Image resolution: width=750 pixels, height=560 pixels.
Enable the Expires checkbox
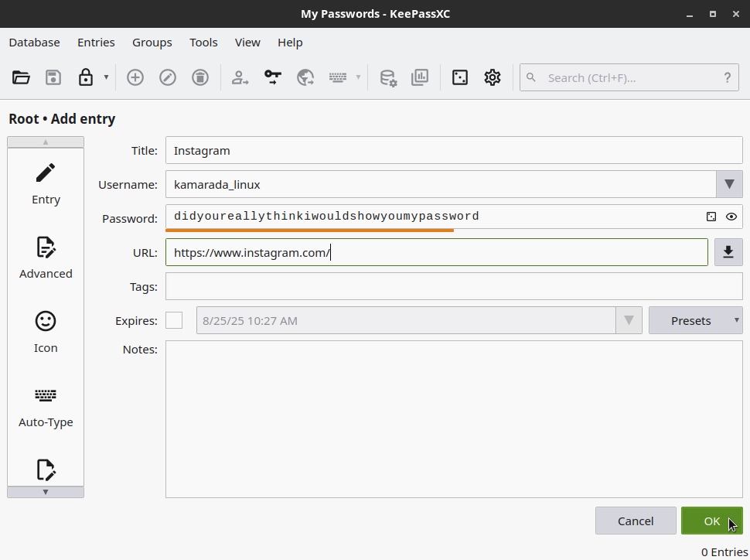174,320
